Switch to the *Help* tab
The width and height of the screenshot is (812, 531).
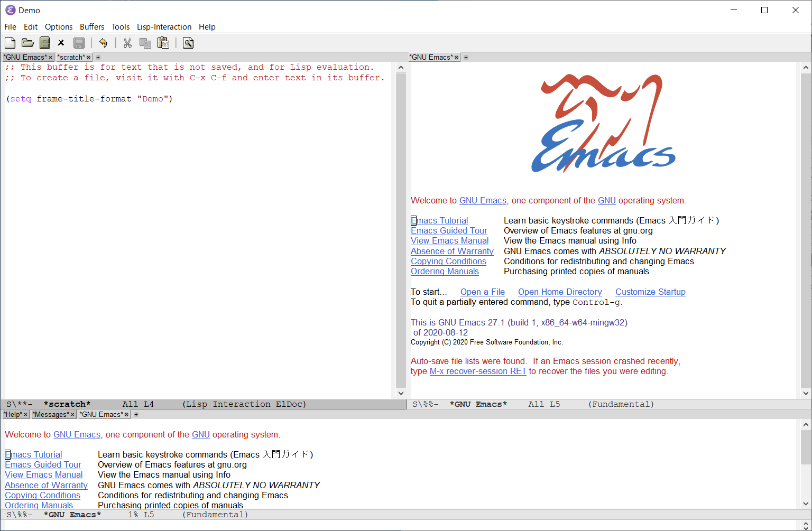(13, 415)
